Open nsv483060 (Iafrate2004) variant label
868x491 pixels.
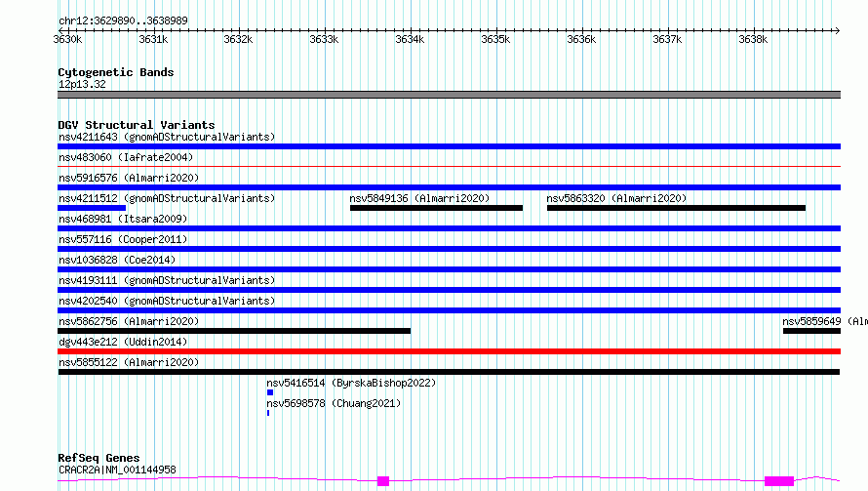click(126, 157)
